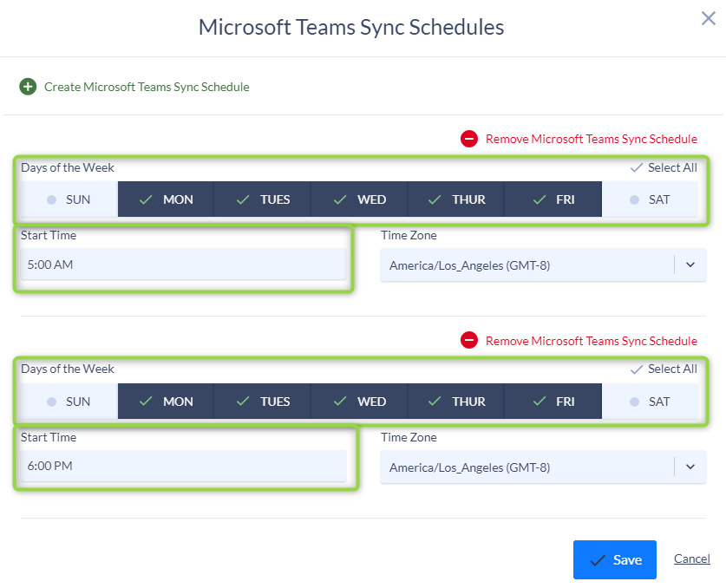
Task: Expand first Time Zone dropdown arrow
Action: [x=690, y=265]
